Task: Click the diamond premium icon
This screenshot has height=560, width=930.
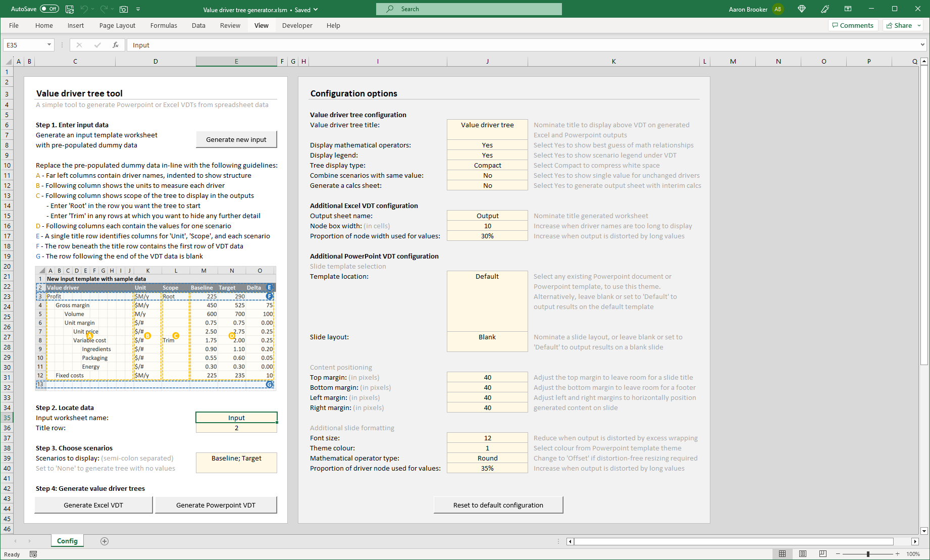Action: pyautogui.click(x=802, y=9)
